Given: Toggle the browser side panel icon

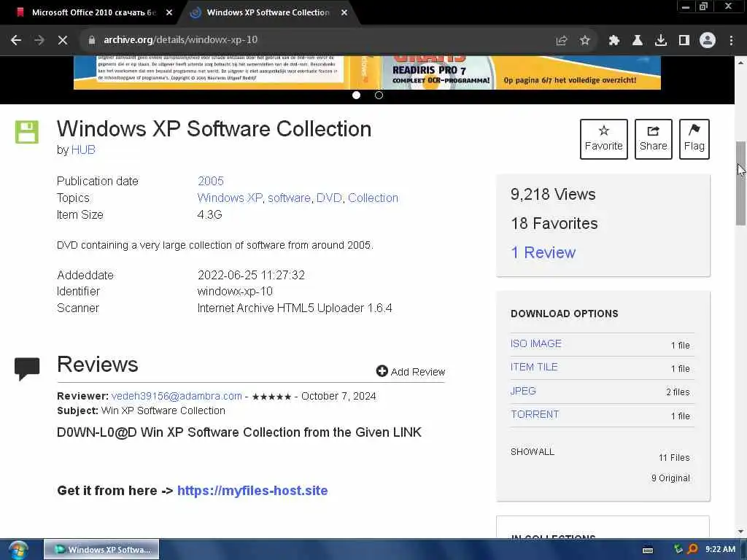Looking at the screenshot, I should tap(684, 41).
